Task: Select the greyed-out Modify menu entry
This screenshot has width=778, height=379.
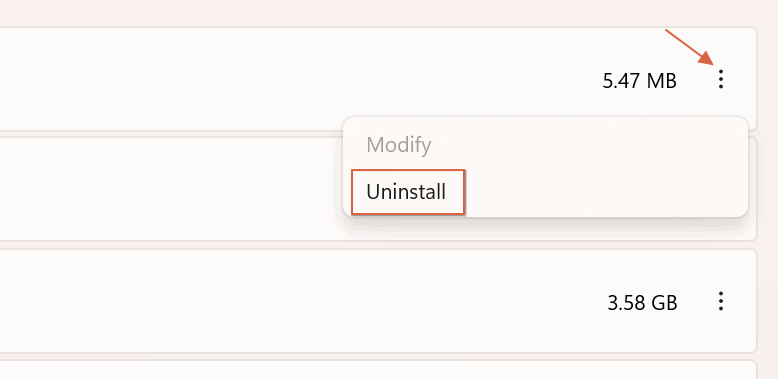Action: point(398,145)
